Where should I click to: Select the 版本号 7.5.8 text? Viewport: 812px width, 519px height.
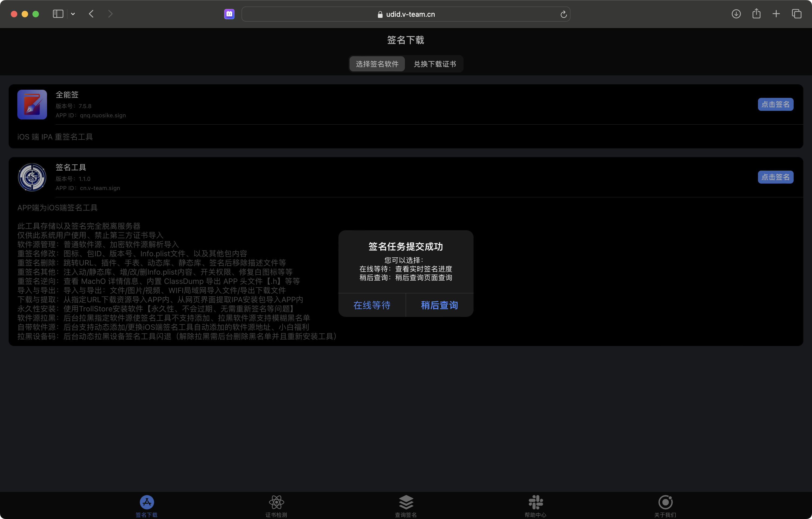coord(73,106)
